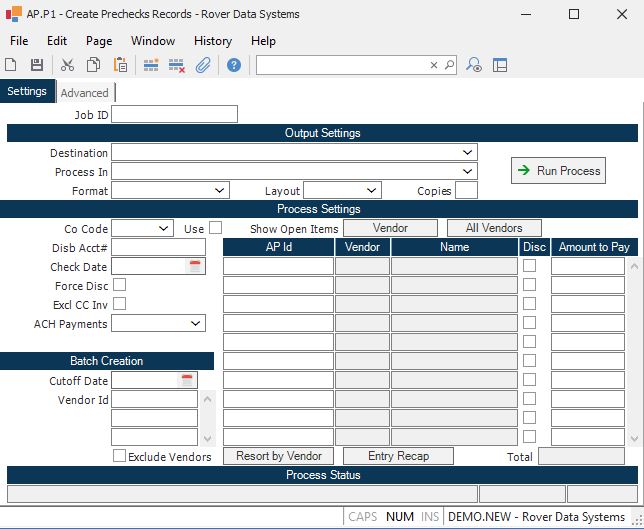
Task: Click the New record toolbar icon
Action: [x=11, y=65]
